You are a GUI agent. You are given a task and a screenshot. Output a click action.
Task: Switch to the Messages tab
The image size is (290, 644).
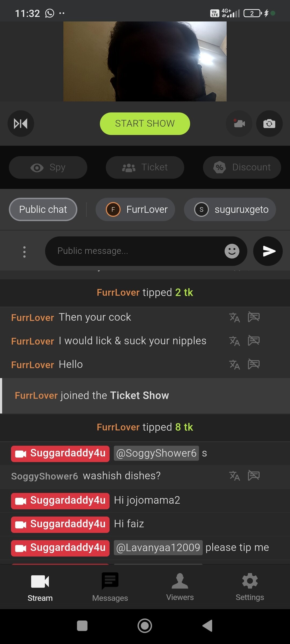(110, 587)
